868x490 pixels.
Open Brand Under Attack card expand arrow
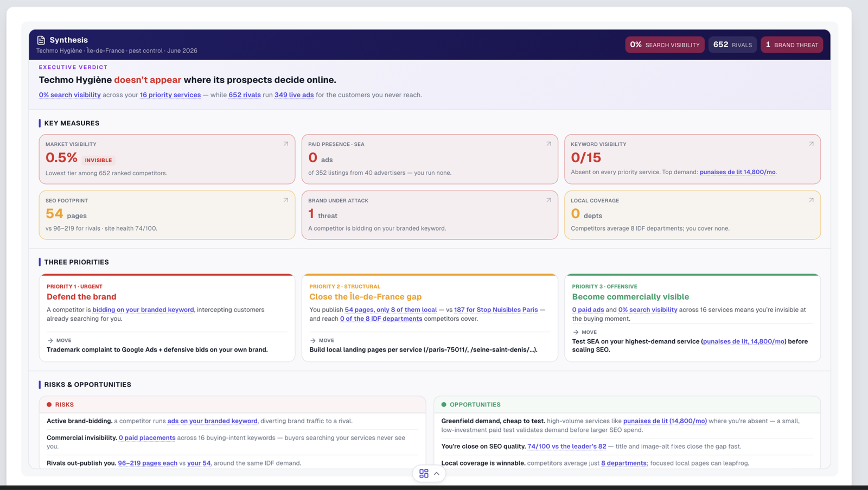548,200
